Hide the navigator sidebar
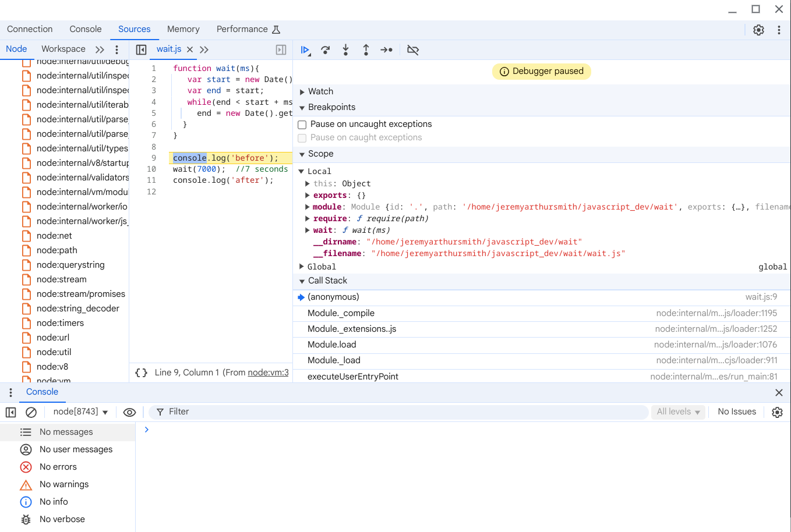This screenshot has height=532, width=791. pos(141,49)
